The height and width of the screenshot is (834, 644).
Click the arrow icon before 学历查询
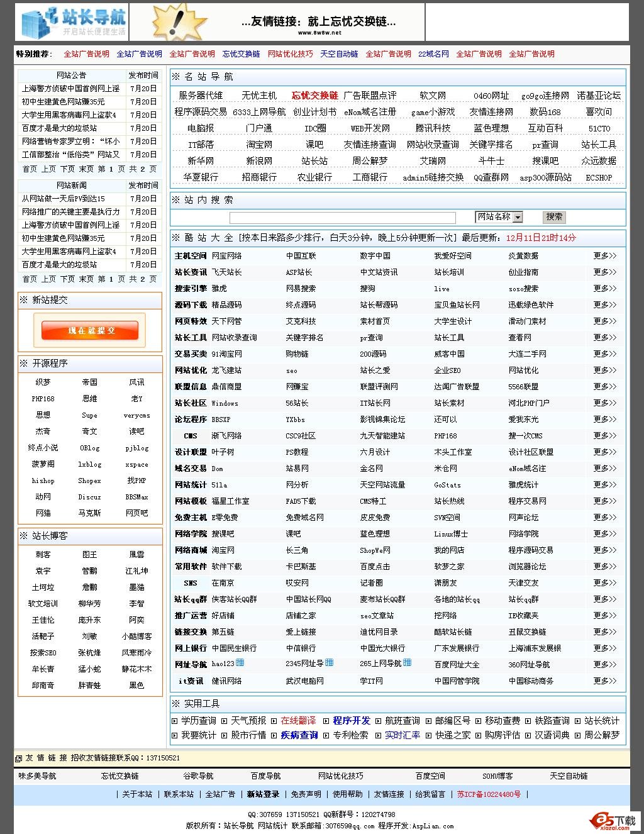(175, 721)
